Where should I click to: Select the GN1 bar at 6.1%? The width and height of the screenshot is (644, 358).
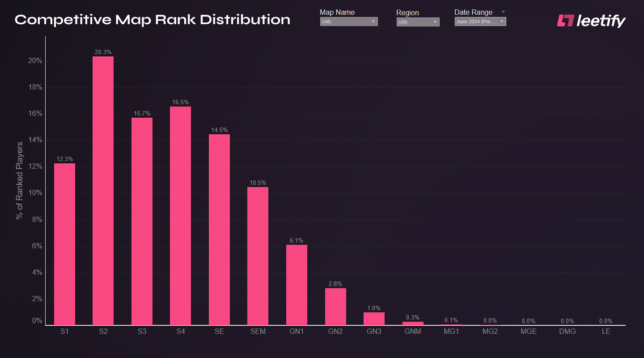coord(297,285)
